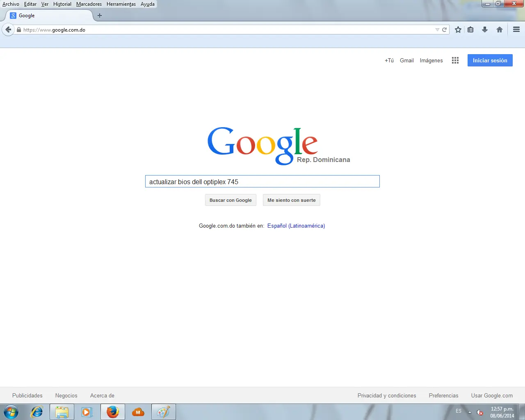Open the Google apps grid
The image size is (525, 420).
pyautogui.click(x=455, y=60)
